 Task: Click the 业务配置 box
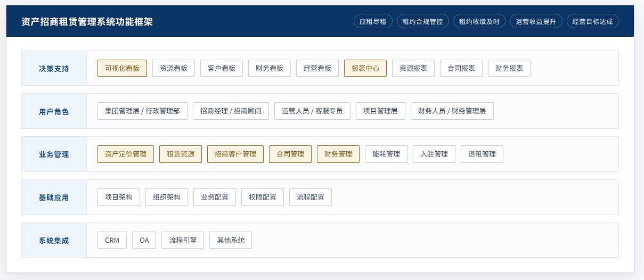(215, 197)
